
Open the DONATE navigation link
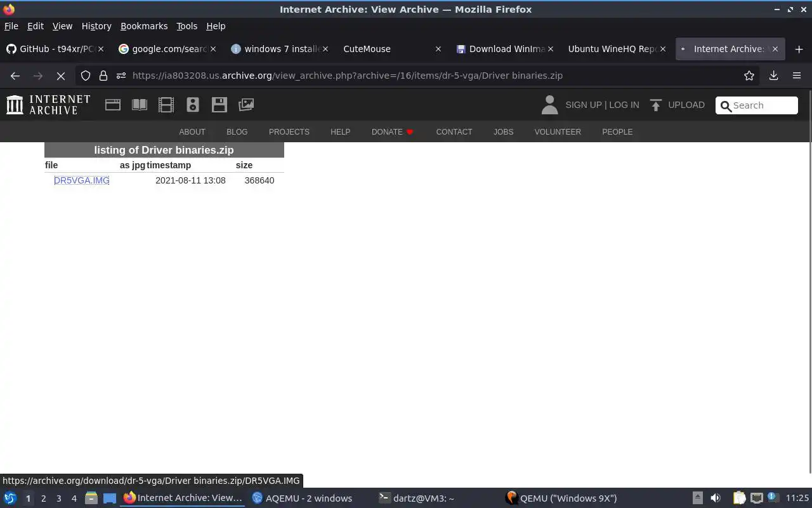click(x=392, y=132)
